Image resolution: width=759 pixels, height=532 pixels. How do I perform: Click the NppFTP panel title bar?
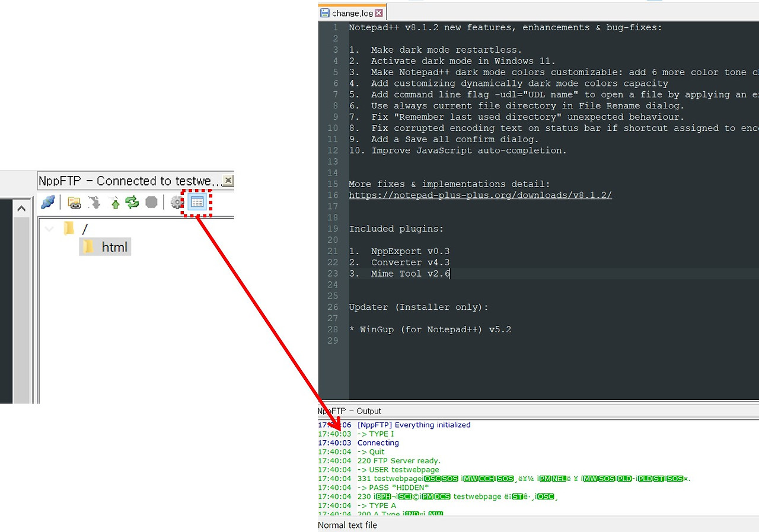(135, 181)
